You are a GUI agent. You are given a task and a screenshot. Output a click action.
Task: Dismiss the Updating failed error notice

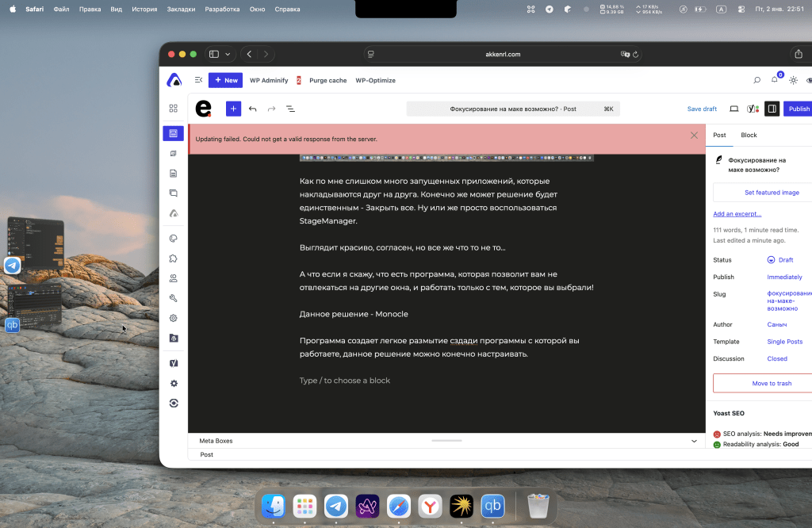pyautogui.click(x=694, y=136)
